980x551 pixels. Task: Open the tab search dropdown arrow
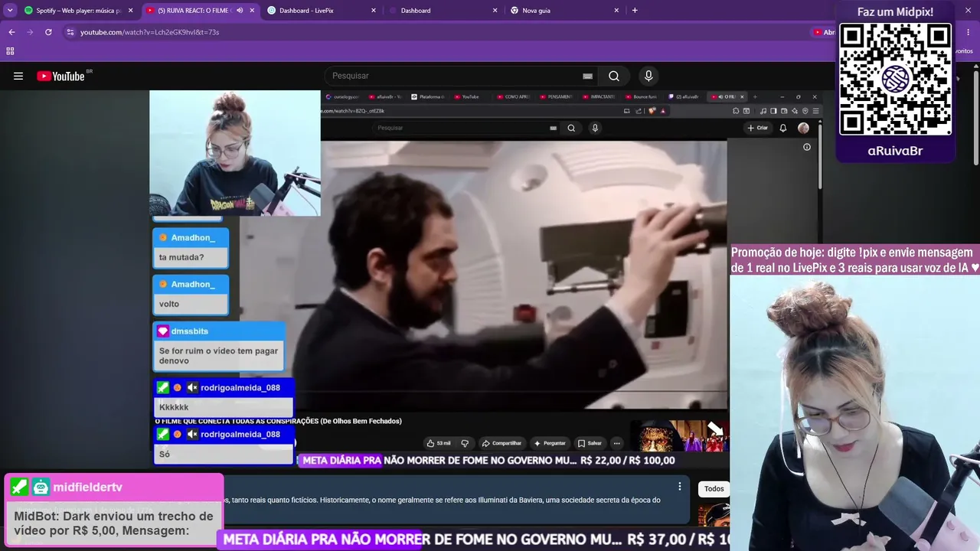[10, 11]
